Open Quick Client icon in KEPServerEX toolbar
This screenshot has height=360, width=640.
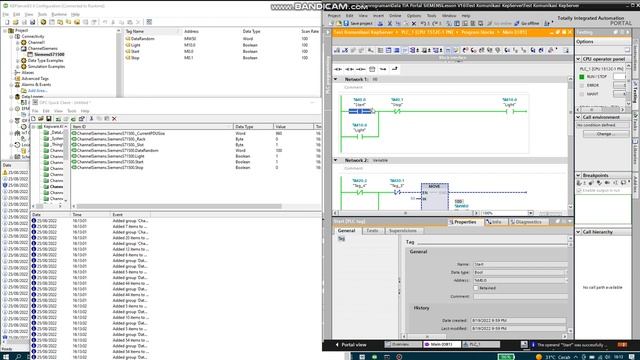pyautogui.click(x=149, y=22)
